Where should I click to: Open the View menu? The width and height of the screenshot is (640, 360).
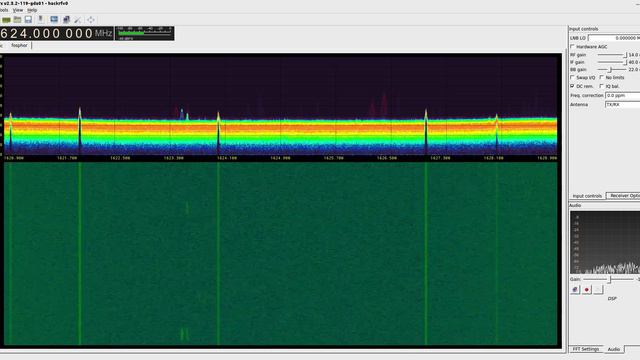pos(18,10)
